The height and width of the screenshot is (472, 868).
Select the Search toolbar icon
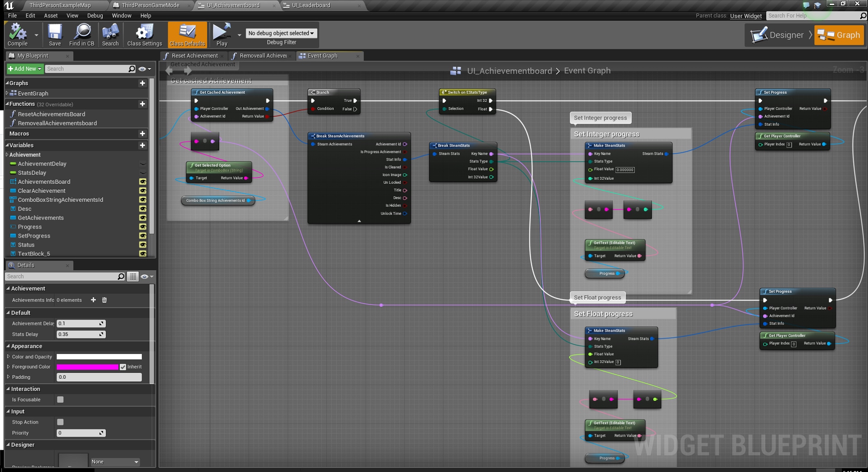(x=110, y=34)
